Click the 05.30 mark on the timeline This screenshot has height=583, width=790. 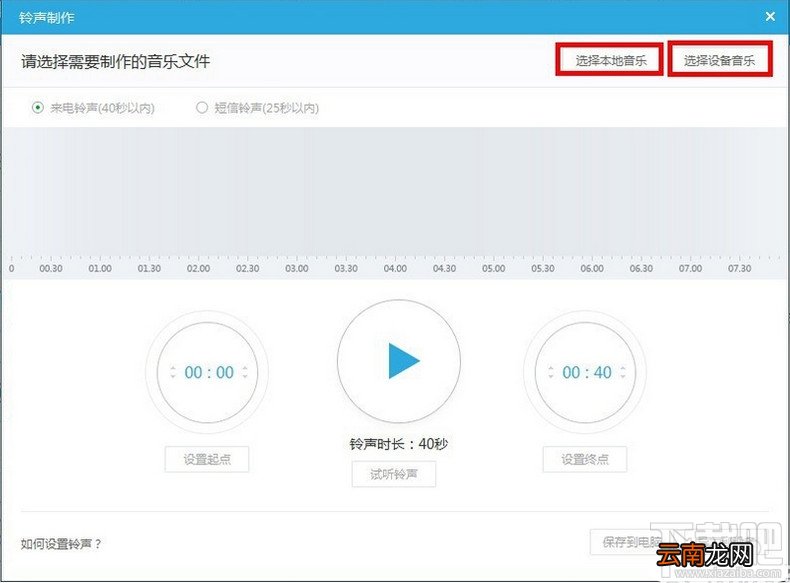click(x=543, y=269)
